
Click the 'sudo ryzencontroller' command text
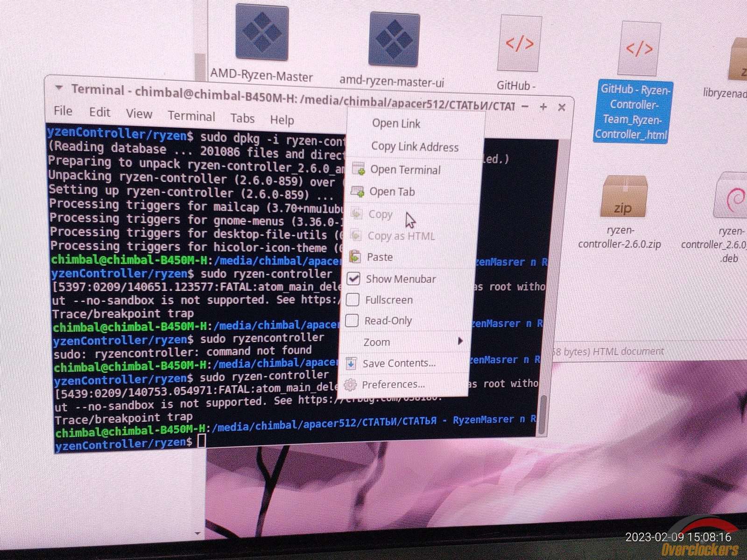pyautogui.click(x=262, y=338)
